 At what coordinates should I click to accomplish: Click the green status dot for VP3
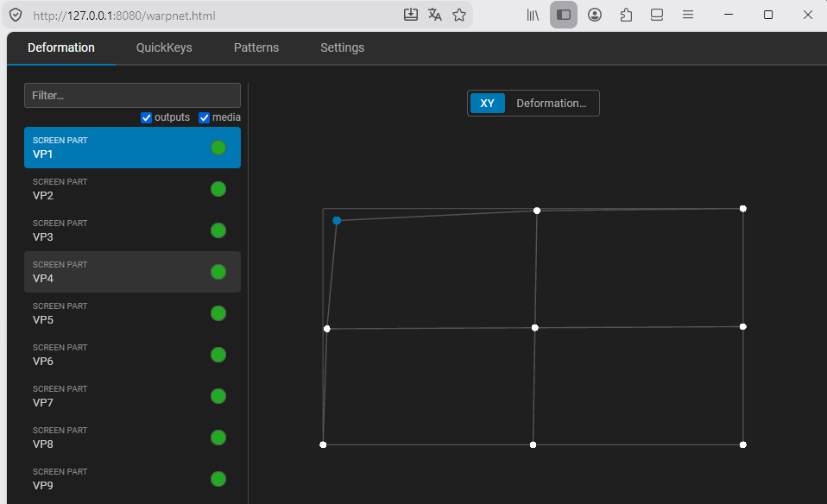click(x=218, y=230)
